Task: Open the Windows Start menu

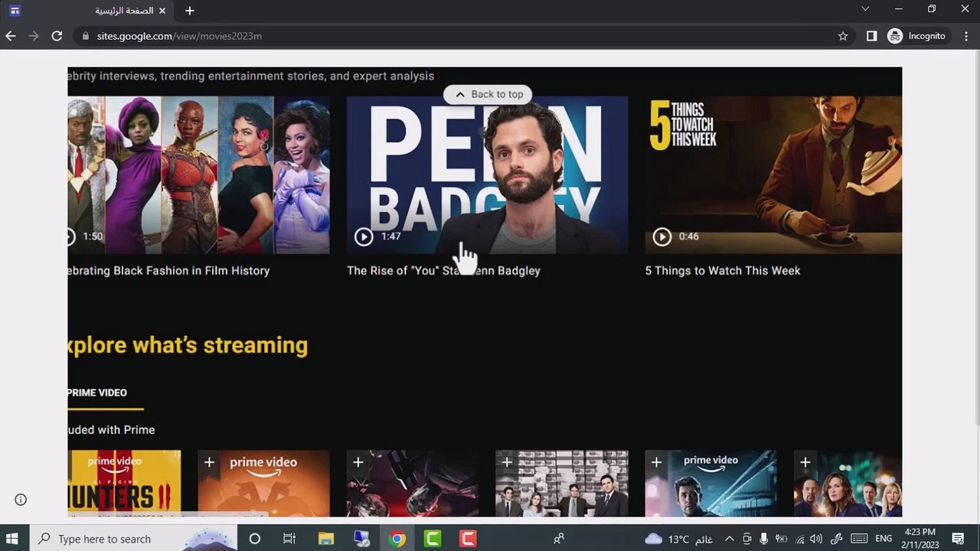Action: click(x=11, y=539)
